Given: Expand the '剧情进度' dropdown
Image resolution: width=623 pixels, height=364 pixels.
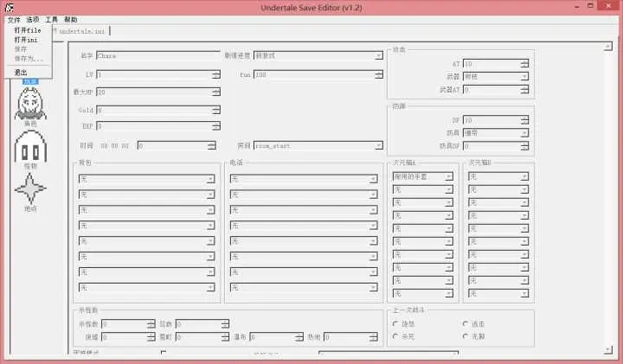Looking at the screenshot, I should click(378, 56).
